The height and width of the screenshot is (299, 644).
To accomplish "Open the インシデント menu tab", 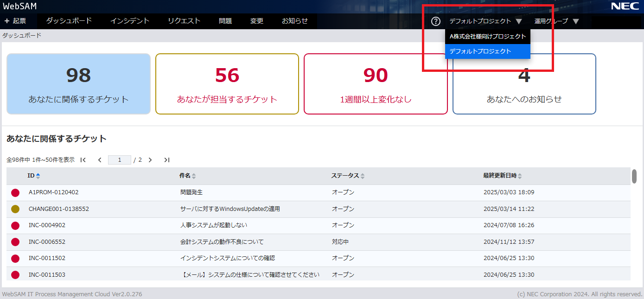I will pos(130,21).
